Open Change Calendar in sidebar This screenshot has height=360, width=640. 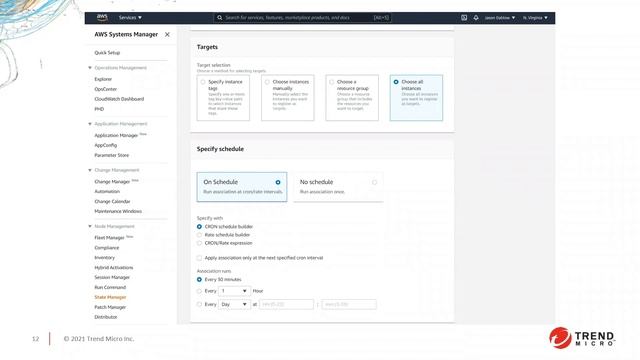point(112,202)
